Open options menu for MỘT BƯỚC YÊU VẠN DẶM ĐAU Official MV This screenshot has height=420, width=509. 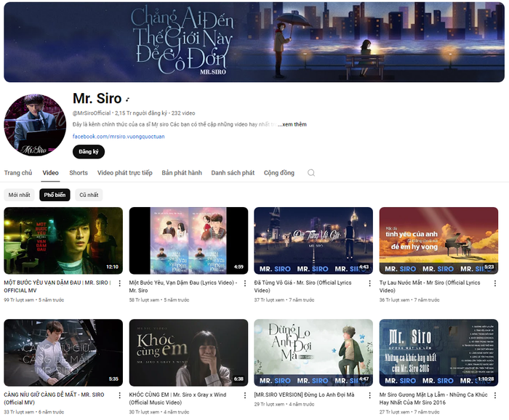click(x=120, y=283)
